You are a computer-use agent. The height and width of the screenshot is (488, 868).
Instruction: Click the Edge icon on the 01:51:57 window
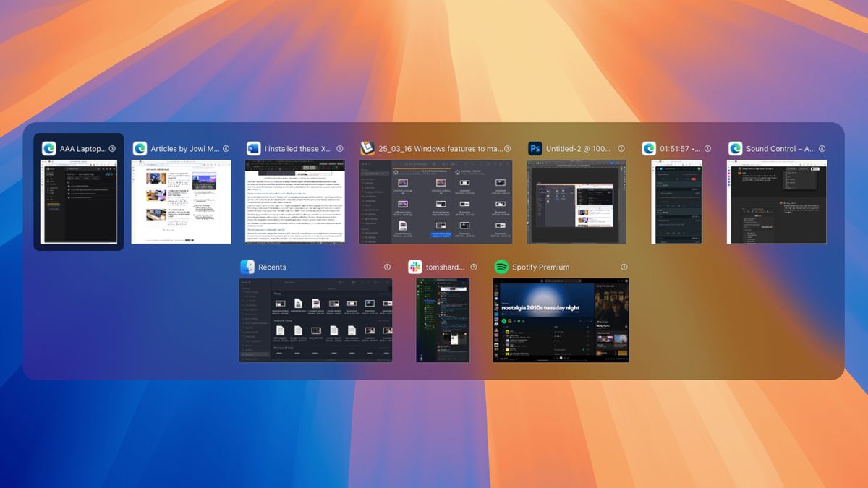pos(649,148)
